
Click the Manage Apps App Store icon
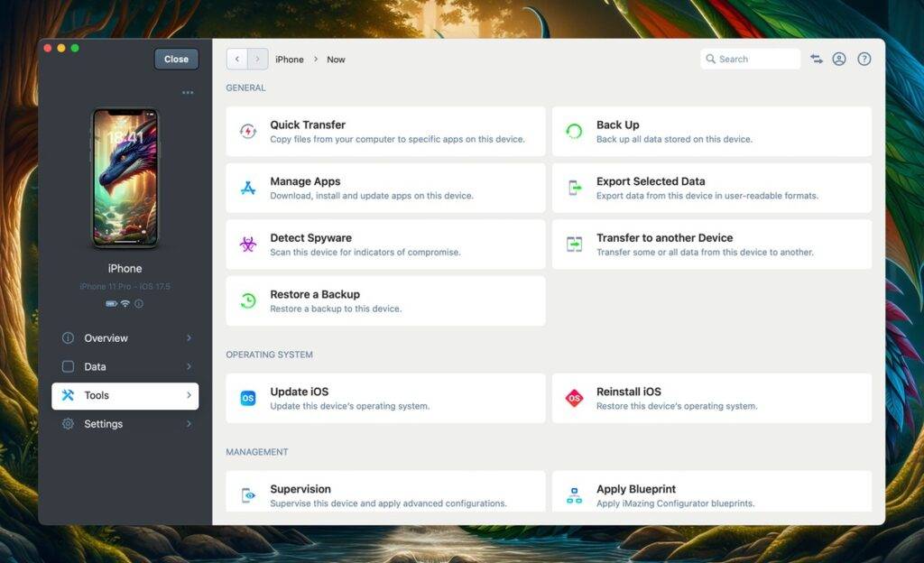point(248,188)
